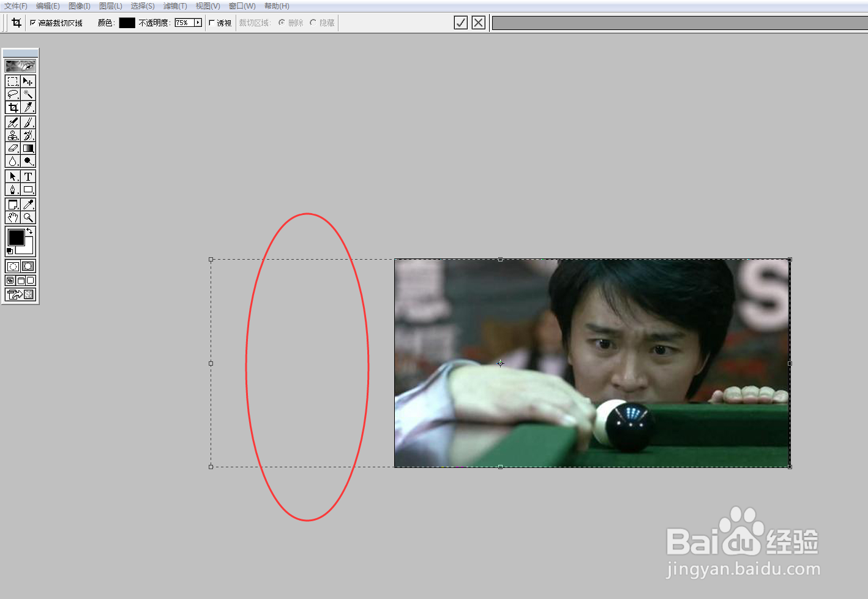Select the Type tool
Image resolution: width=868 pixels, height=599 pixels.
pyautogui.click(x=28, y=176)
